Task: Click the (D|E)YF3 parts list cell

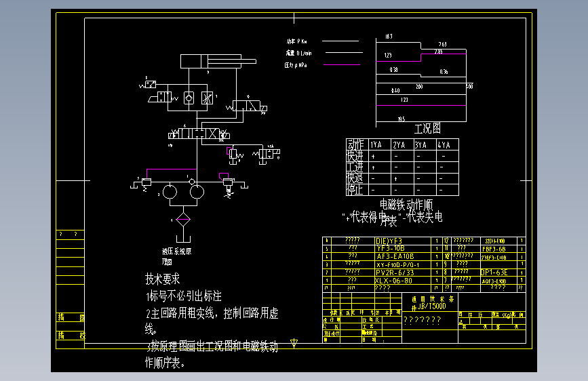Action: coord(389,241)
